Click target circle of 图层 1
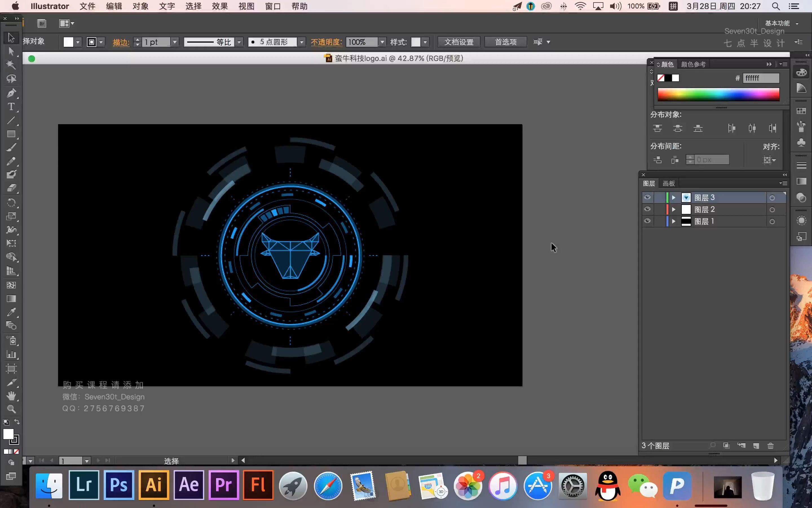Screen dimensions: 812x508 point(772,222)
